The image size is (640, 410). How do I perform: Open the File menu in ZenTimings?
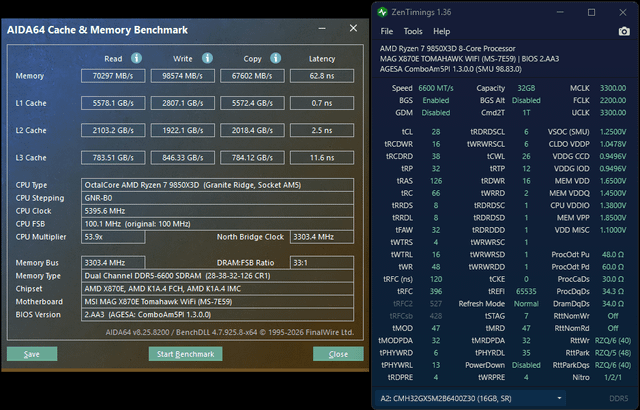387,31
